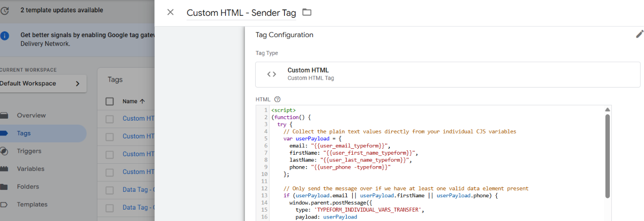Click the template updates refresh icon
Viewport: 644px width, 221px height.
[4, 10]
